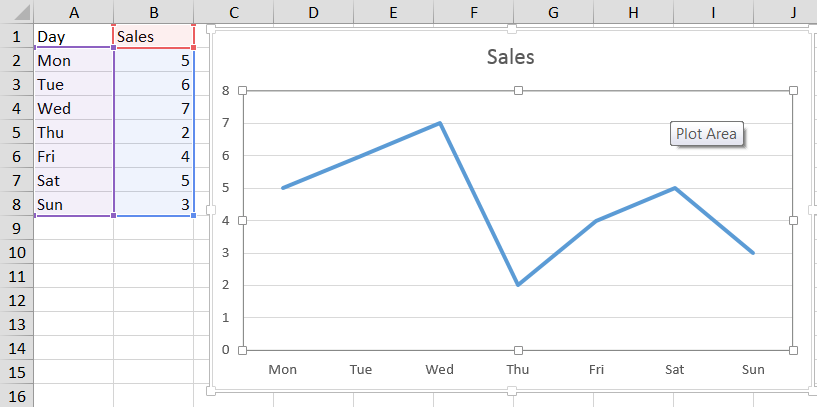Select the cell containing "Wed"

point(74,108)
